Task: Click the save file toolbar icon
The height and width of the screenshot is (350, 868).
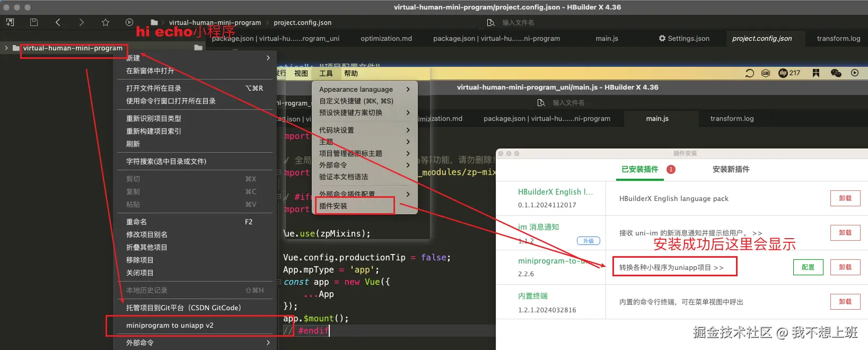Action: pyautogui.click(x=34, y=22)
